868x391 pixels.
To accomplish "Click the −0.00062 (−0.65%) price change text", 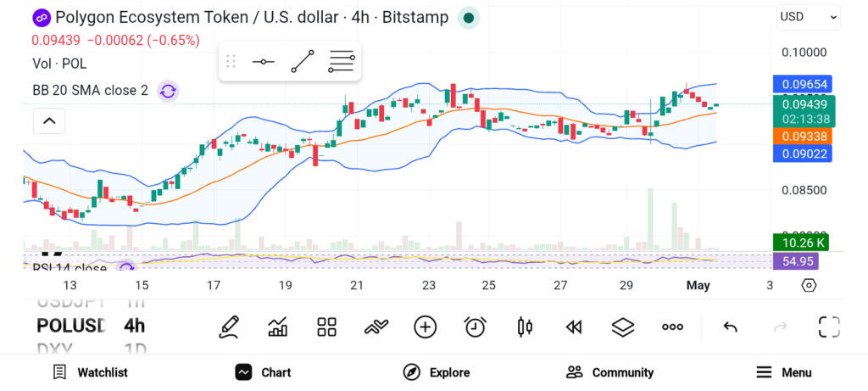I will (144, 40).
